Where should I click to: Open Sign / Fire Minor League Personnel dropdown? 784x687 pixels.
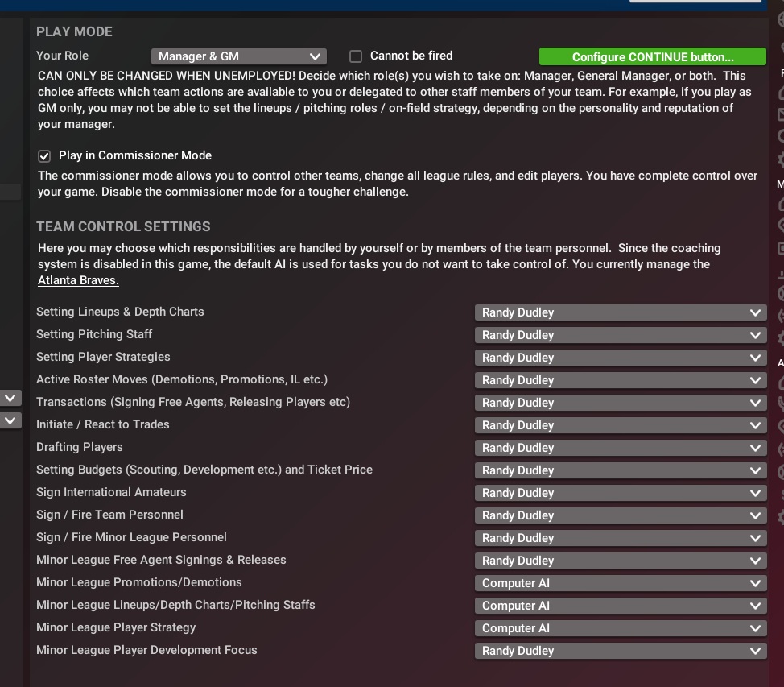tap(620, 538)
